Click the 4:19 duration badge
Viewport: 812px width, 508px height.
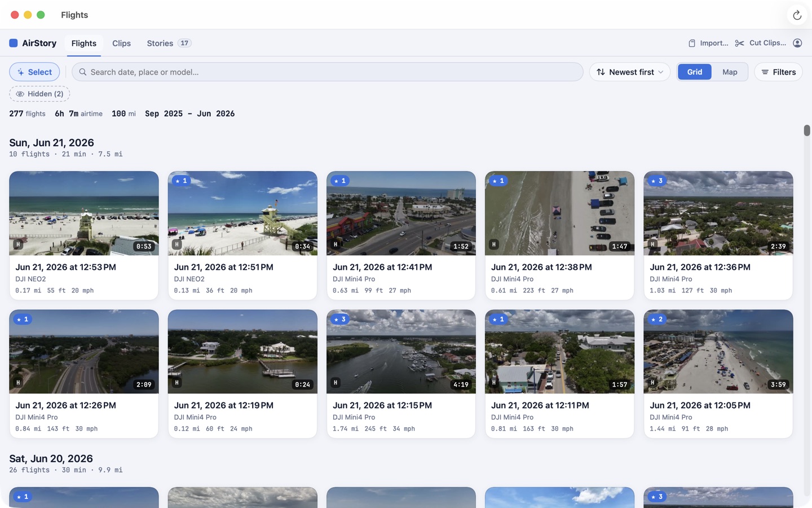tap(461, 384)
